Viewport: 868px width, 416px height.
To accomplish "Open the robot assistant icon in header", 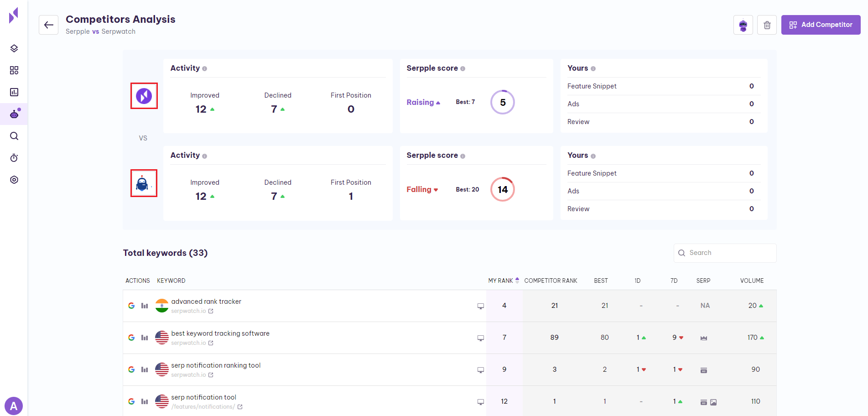I will tap(743, 25).
